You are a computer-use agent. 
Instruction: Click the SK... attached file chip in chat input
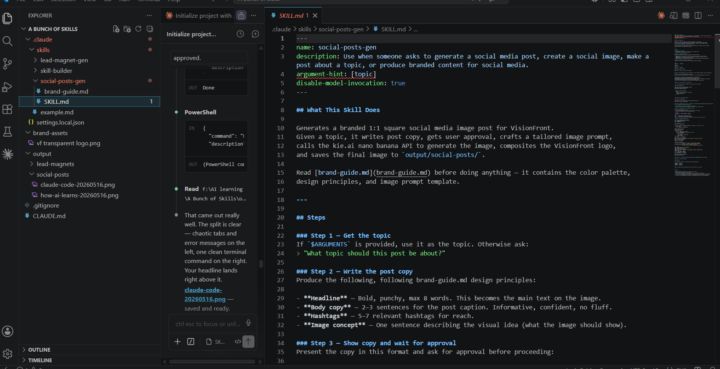[215, 341]
